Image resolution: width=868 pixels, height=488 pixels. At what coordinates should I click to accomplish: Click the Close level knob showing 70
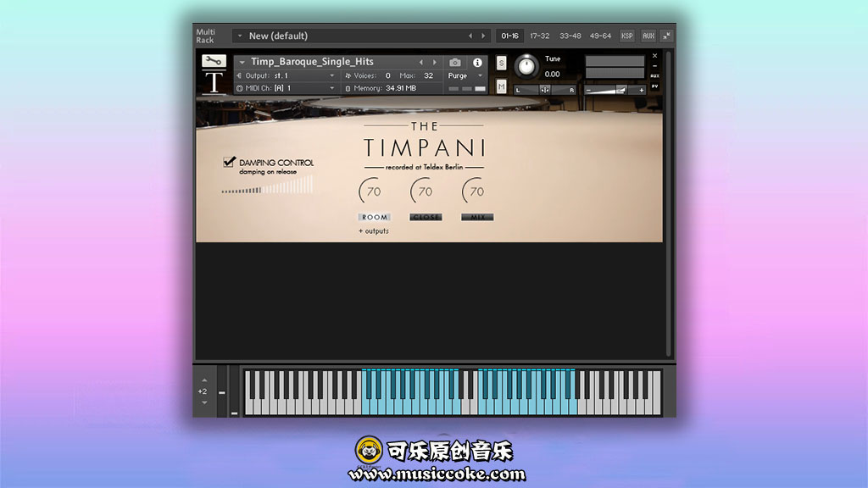tap(424, 191)
